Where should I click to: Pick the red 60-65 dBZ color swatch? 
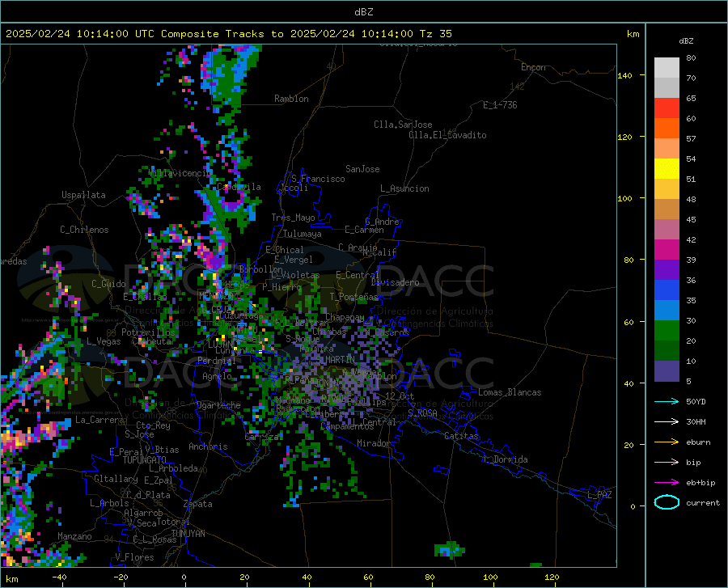pyautogui.click(x=667, y=108)
